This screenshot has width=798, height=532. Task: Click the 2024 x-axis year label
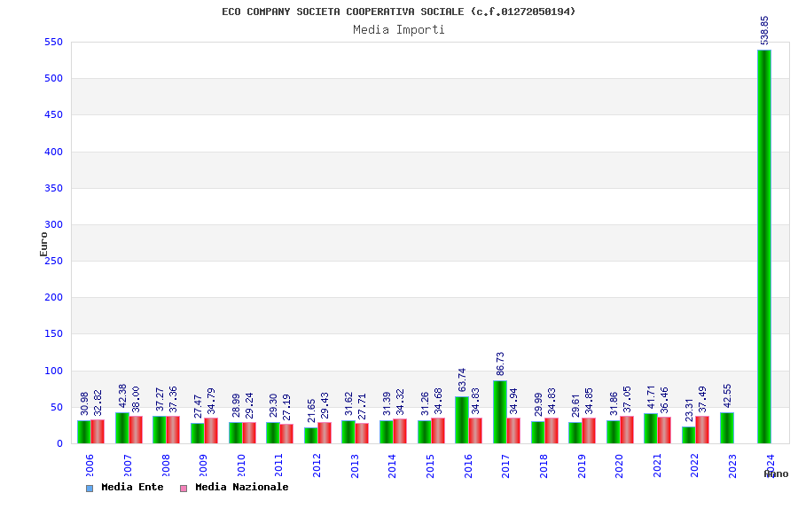771,465
